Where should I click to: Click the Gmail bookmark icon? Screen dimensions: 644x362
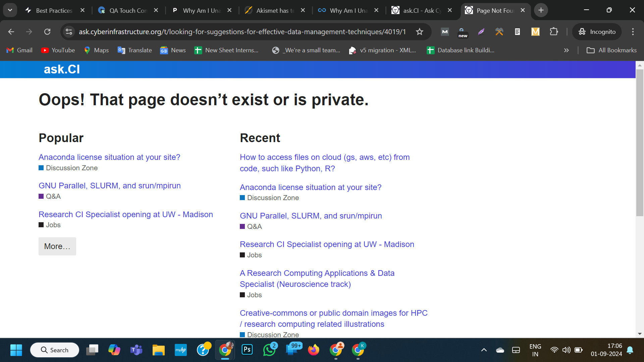[x=10, y=50]
